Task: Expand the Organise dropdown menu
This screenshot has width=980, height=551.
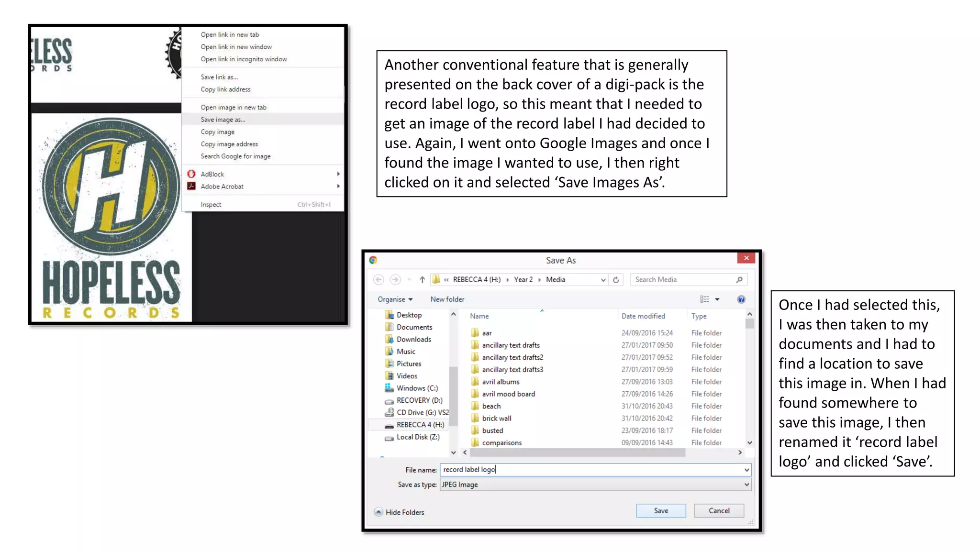Action: [x=395, y=299]
